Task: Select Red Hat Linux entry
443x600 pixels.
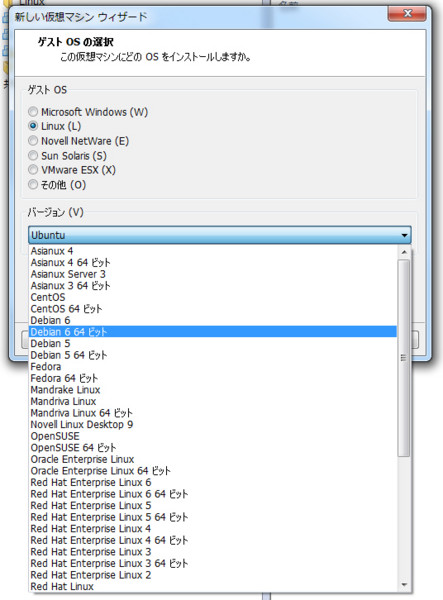Action: pyautogui.click(x=213, y=586)
